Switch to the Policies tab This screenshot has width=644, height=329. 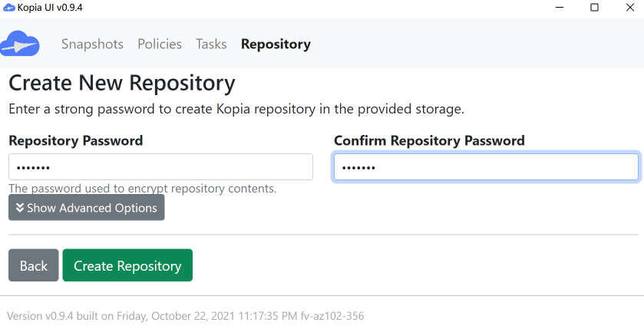(160, 44)
